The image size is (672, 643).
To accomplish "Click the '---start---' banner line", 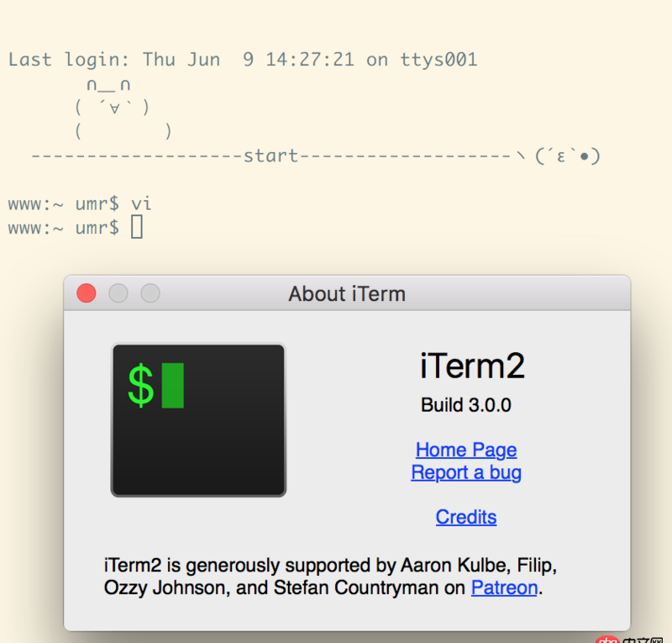I will 316,155.
